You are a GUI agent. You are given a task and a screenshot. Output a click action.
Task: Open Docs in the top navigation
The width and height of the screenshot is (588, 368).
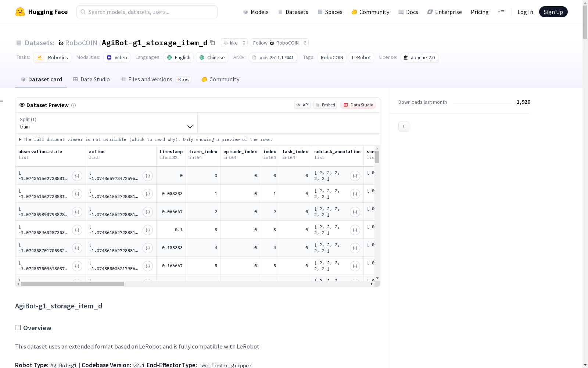click(408, 12)
